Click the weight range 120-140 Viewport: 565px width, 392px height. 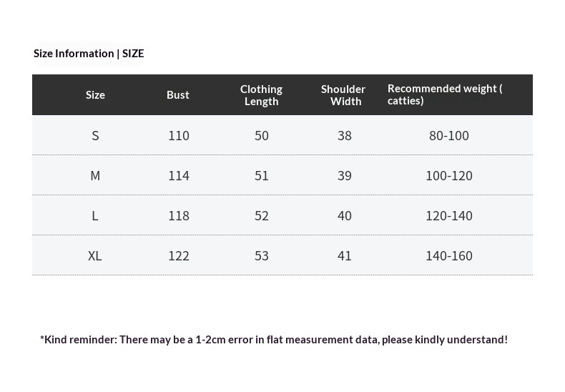pyautogui.click(x=449, y=215)
